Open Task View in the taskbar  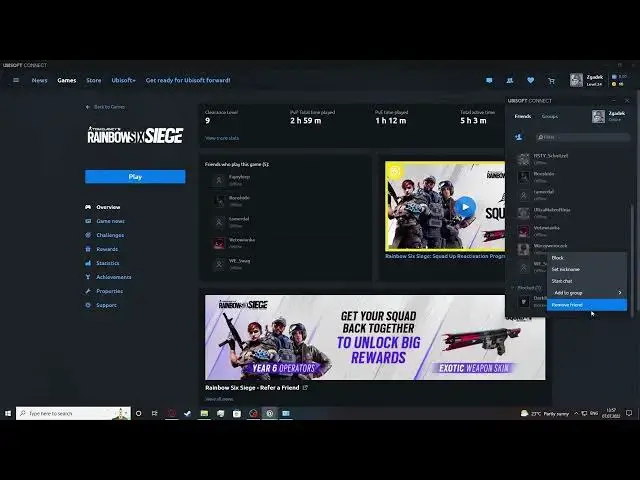155,413
